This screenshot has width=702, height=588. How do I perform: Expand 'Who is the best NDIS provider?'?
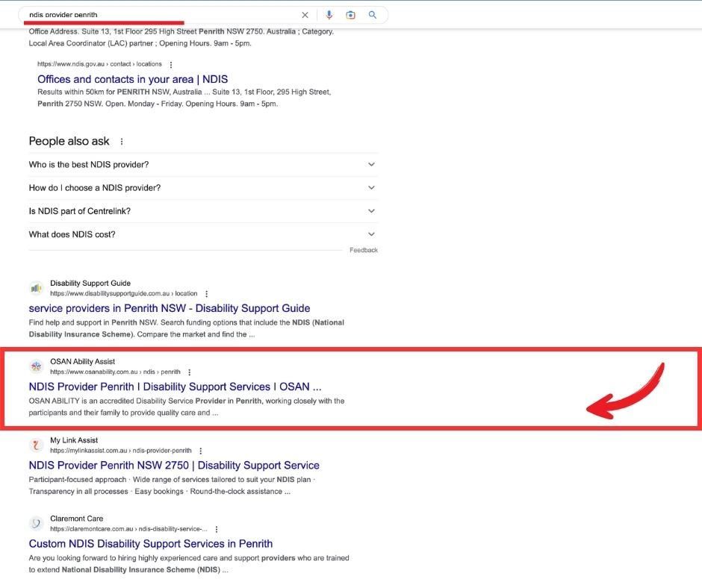[x=203, y=165]
